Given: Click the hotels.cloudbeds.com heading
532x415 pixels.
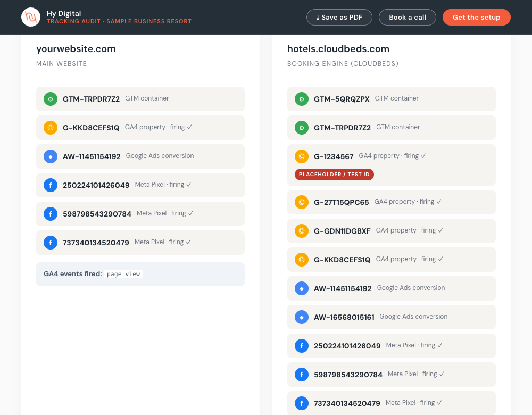Looking at the screenshot, I should click(338, 49).
